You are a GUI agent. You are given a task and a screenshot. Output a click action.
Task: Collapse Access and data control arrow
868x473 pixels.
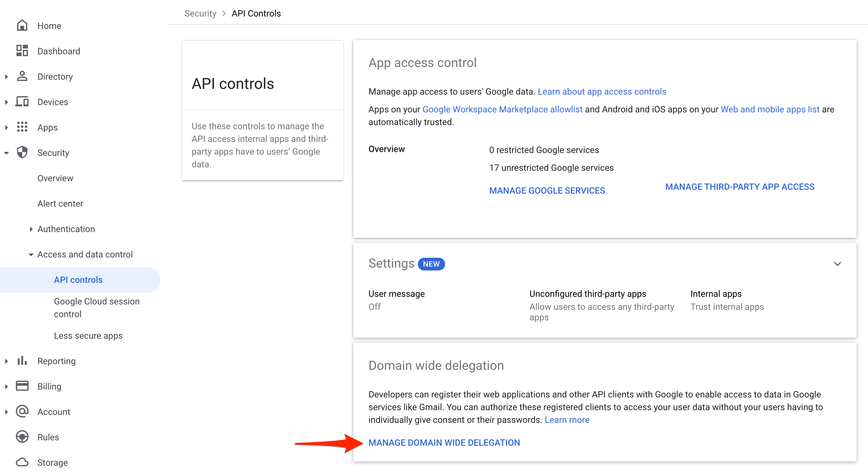click(31, 255)
